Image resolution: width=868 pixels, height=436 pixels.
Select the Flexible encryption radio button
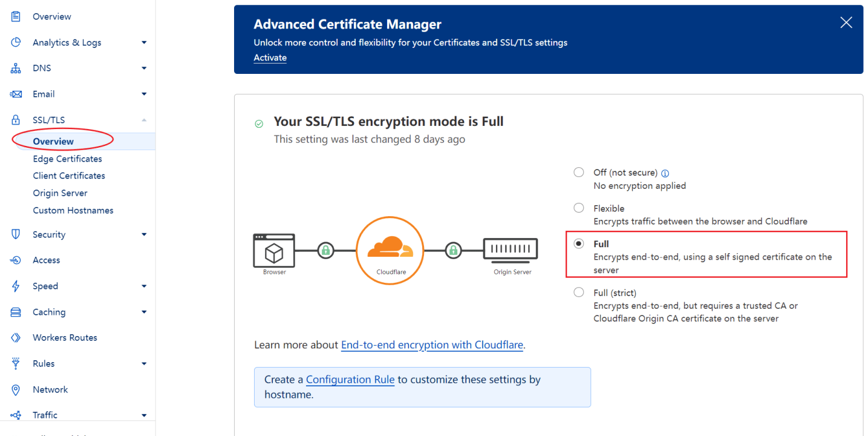579,208
